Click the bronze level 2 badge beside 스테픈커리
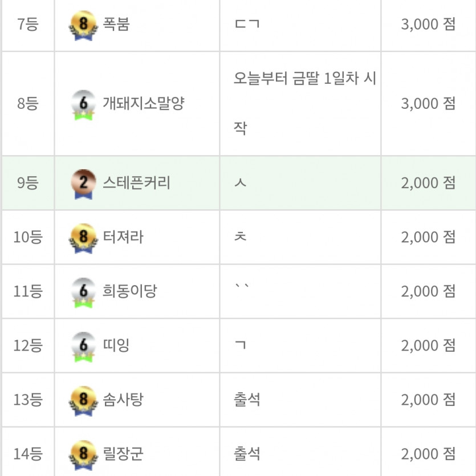476x476 pixels. pyautogui.click(x=83, y=183)
